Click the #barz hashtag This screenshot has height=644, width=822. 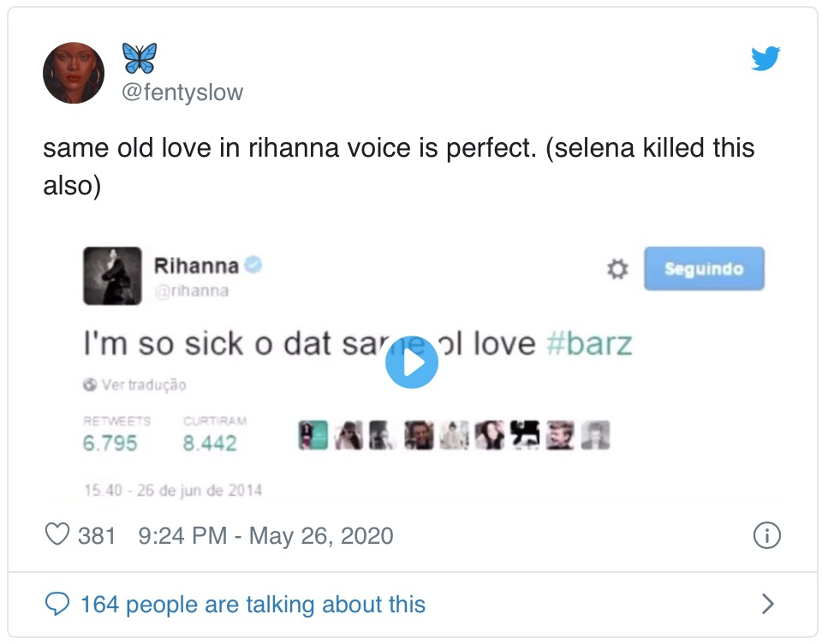[589, 344]
